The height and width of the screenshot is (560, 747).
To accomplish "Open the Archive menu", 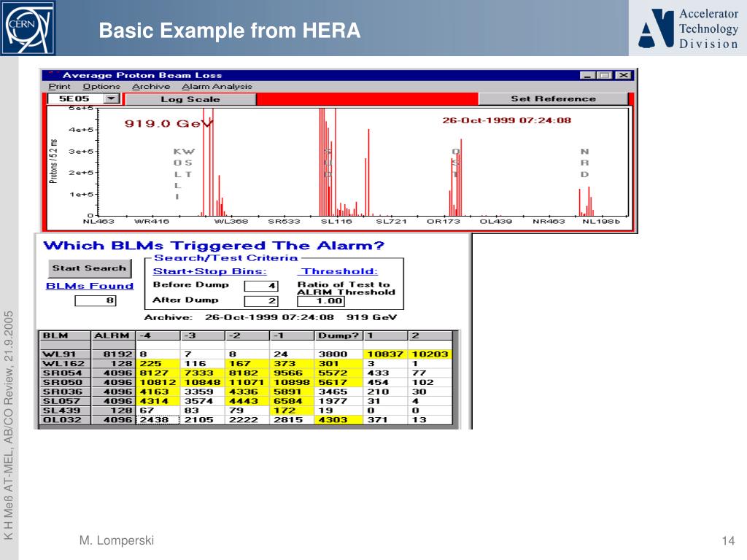I will click(151, 87).
